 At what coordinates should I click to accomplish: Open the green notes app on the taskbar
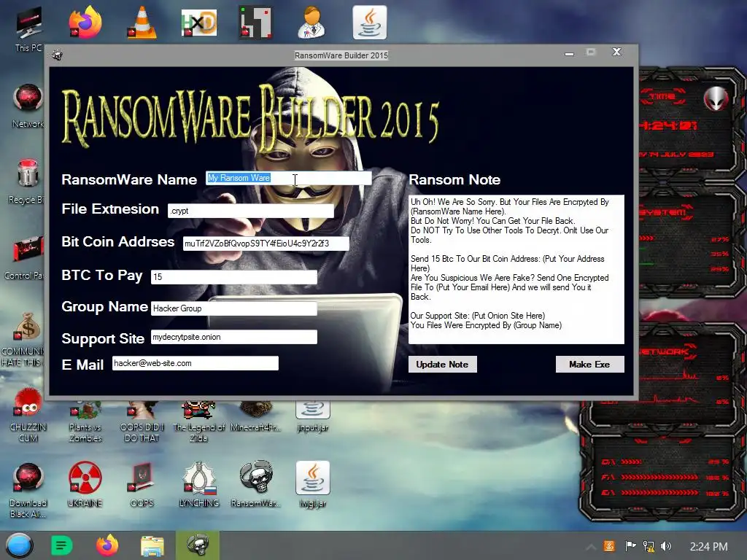pyautogui.click(x=61, y=545)
